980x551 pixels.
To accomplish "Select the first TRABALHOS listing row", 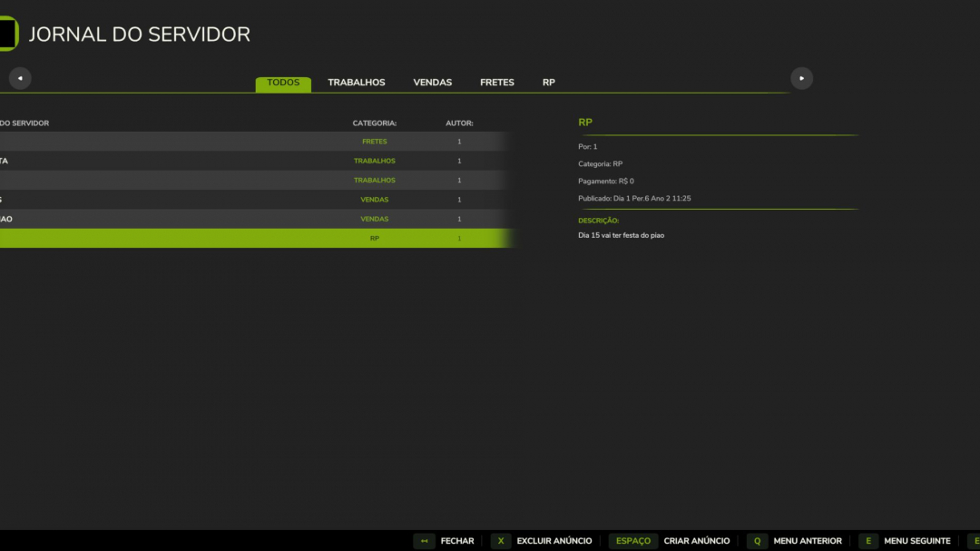I will click(x=256, y=161).
